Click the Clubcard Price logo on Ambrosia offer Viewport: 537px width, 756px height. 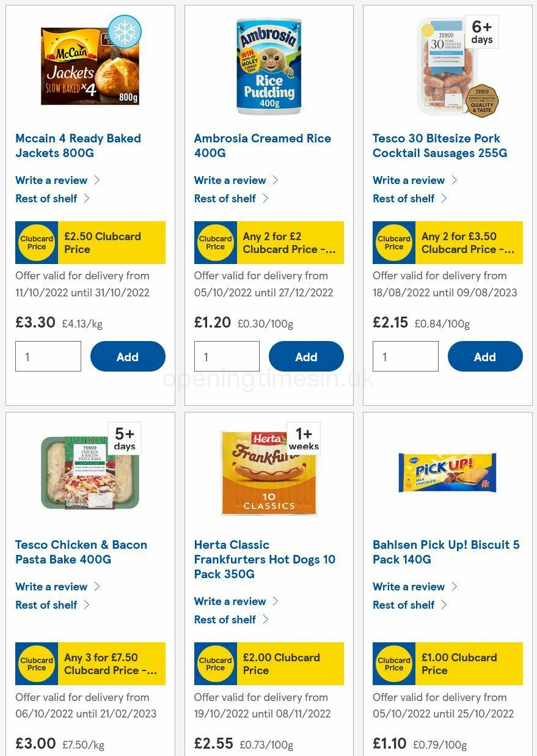coord(215,243)
